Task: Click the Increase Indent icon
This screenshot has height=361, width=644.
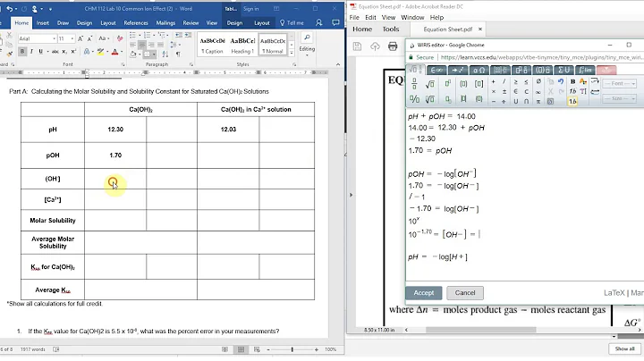Action: 189,35
